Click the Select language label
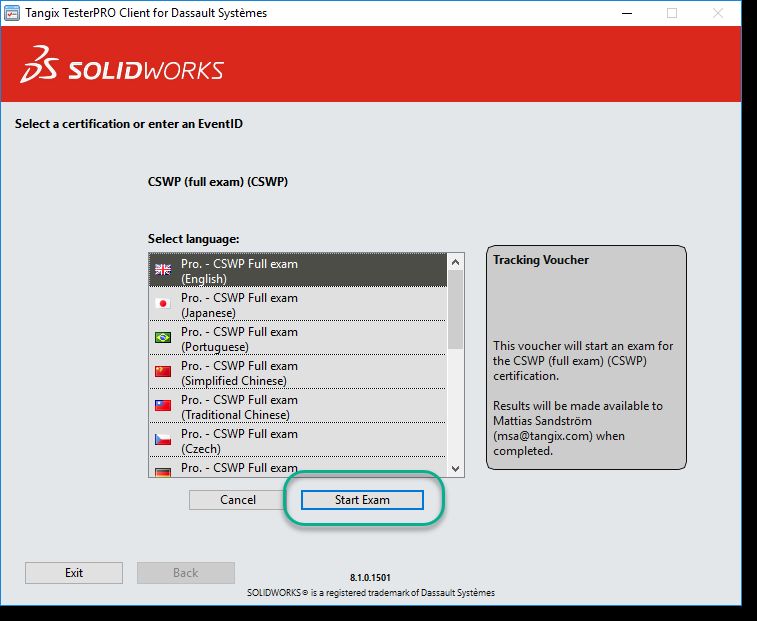The height and width of the screenshot is (621, 757). point(194,239)
